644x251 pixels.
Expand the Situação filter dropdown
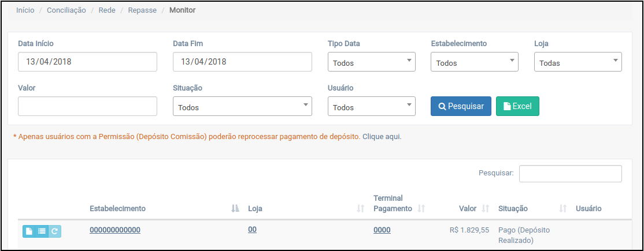[x=242, y=107]
